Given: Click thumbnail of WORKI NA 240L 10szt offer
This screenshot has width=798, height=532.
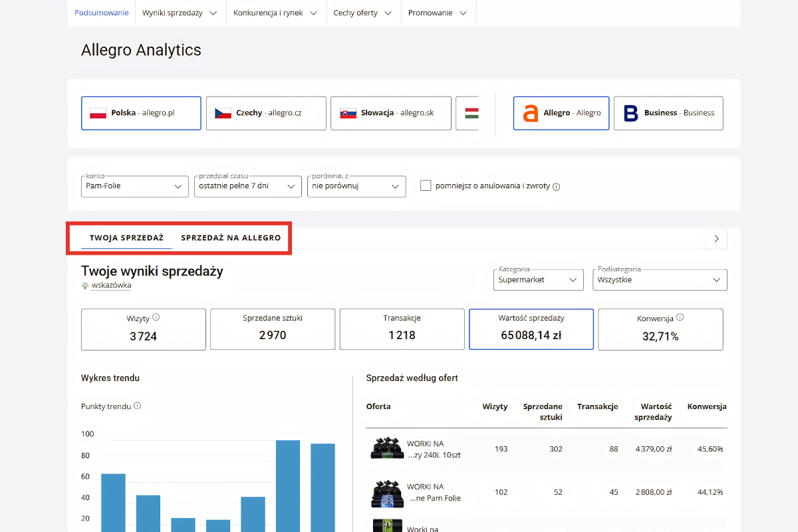Looking at the screenshot, I should pos(387,449).
